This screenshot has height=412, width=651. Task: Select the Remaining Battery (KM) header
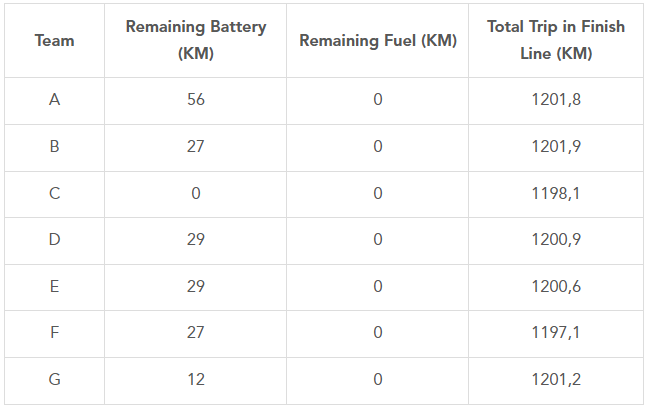[x=196, y=40]
